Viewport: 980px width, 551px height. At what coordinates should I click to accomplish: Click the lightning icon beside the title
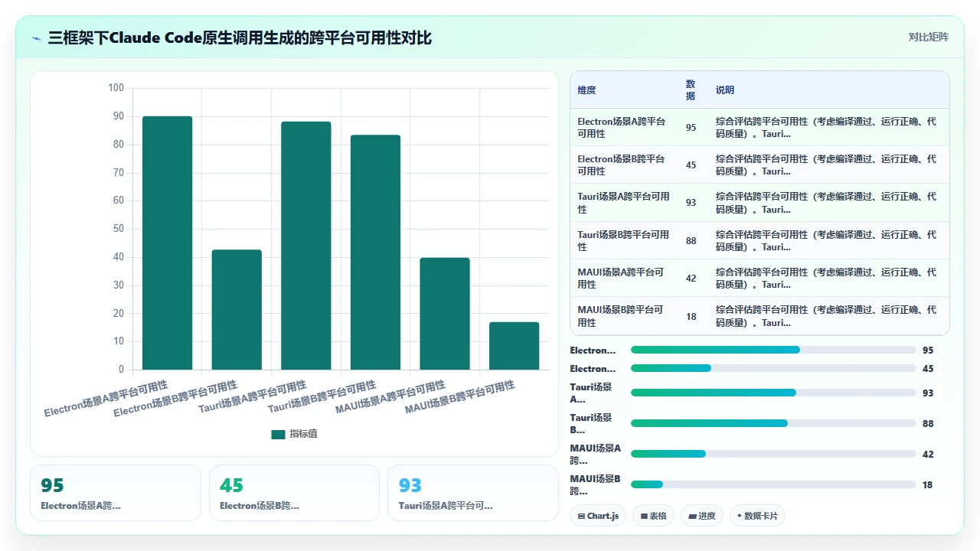[x=37, y=38]
